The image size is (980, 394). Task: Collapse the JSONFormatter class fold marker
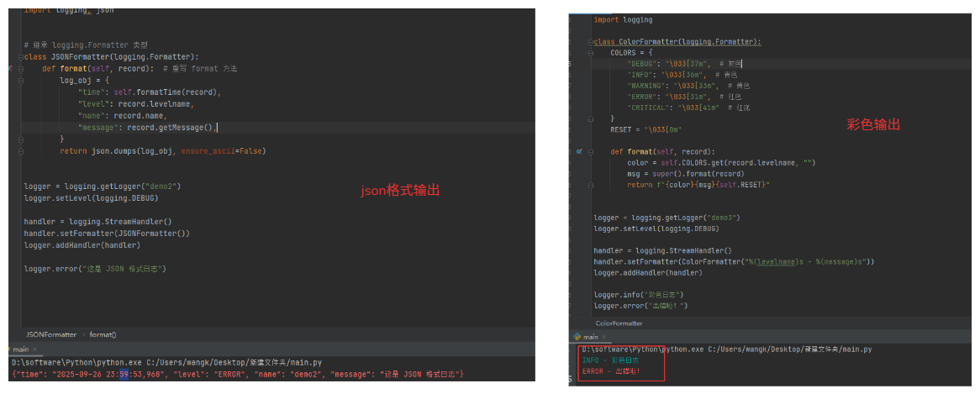22,56
